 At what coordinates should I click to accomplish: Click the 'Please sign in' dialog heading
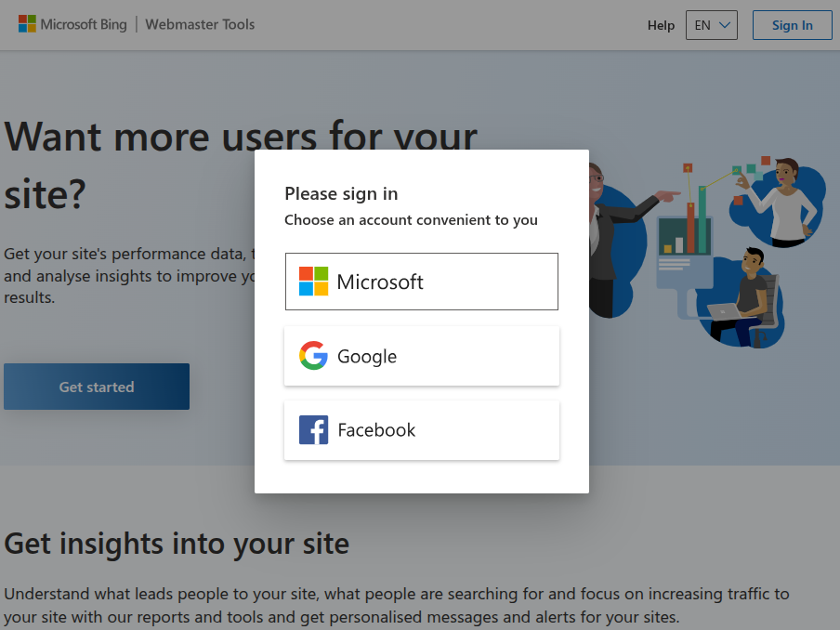341,193
